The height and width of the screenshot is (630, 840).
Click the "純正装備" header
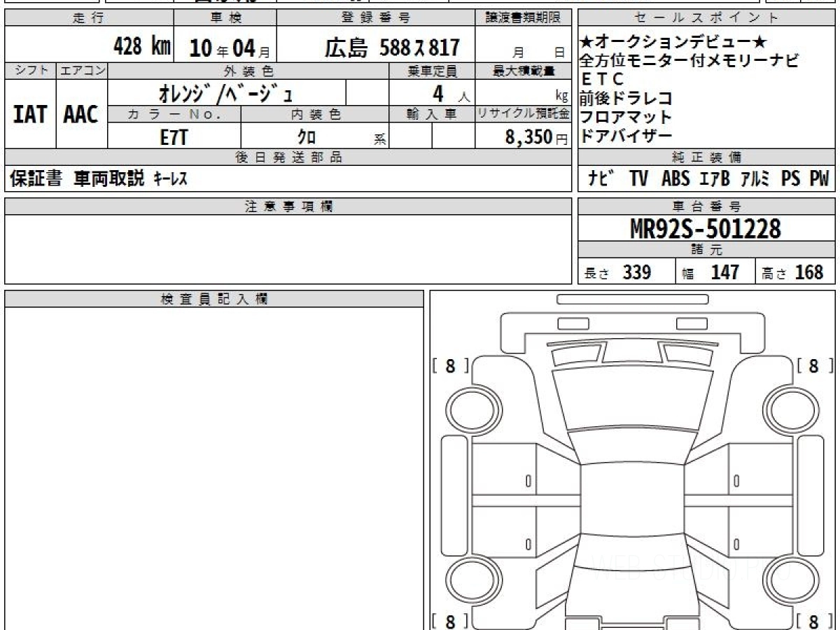[x=707, y=157]
